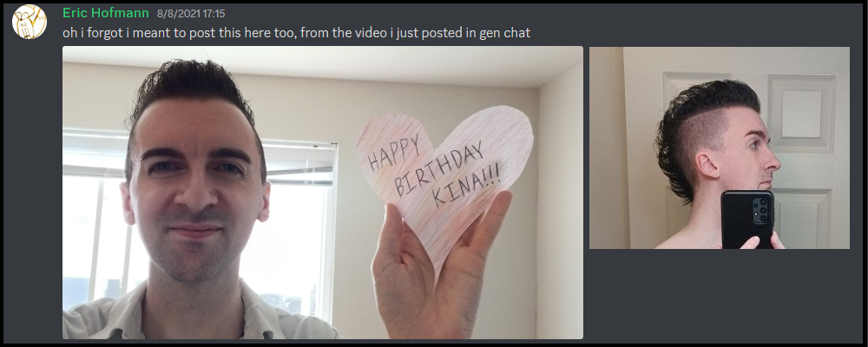Screen dimensions: 868x347
Task: Click the dark empty area below right photo
Action: pos(720,293)
